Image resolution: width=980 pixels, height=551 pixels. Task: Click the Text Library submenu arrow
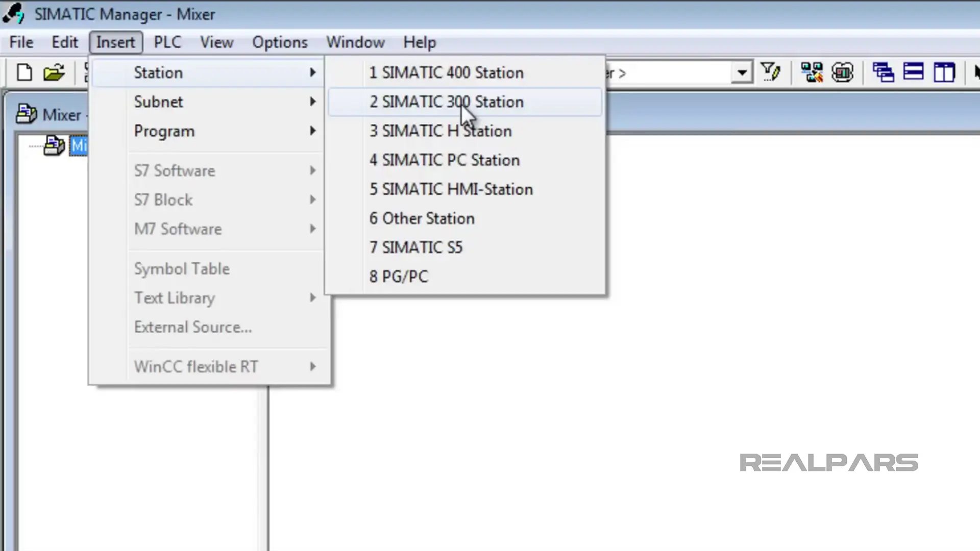(313, 297)
